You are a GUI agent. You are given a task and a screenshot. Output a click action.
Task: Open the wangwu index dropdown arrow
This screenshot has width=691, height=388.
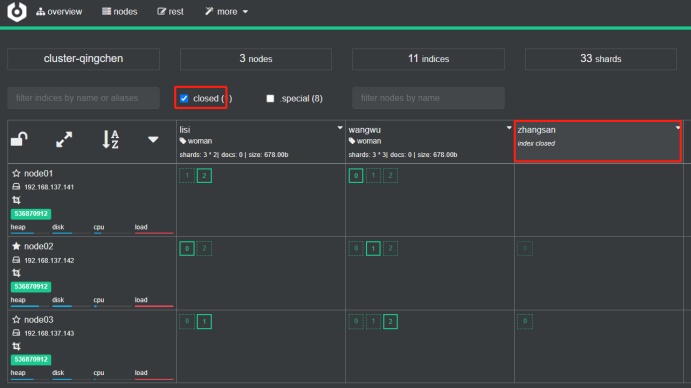pos(509,128)
